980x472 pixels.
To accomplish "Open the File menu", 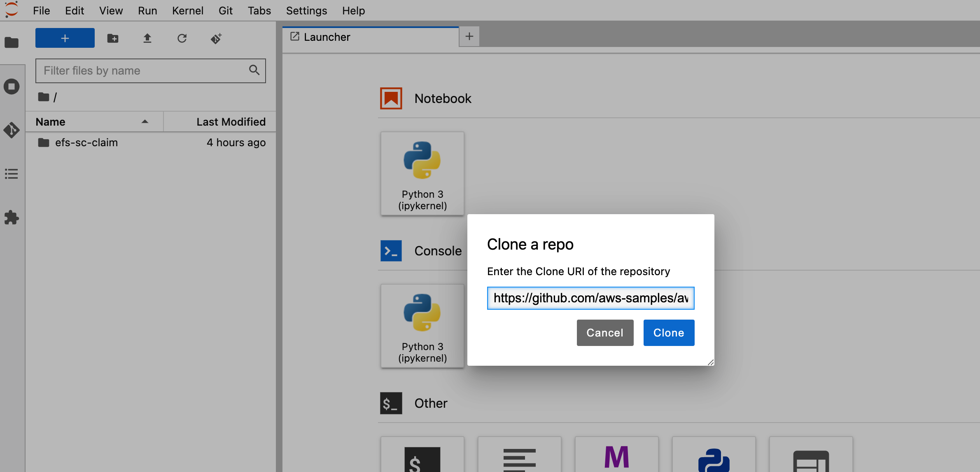I will coord(42,10).
